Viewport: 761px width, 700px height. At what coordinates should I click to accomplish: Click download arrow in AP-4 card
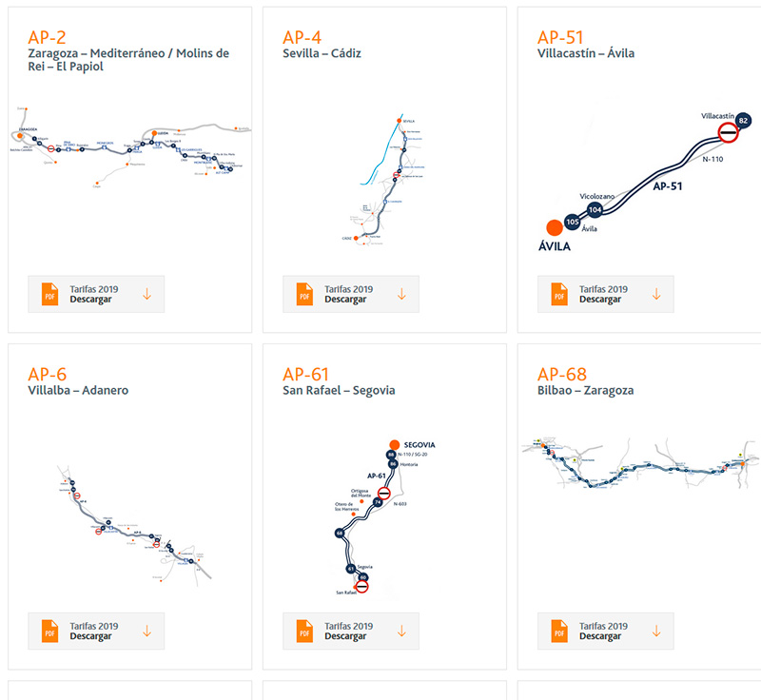[401, 294]
